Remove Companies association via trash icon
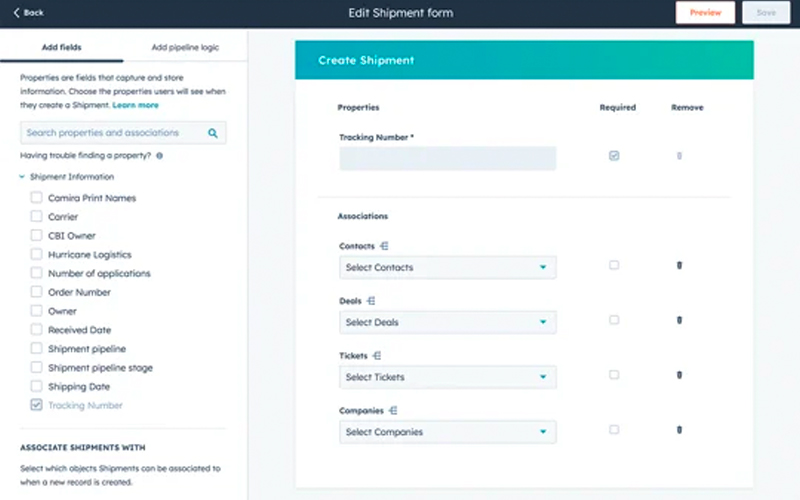 (x=680, y=430)
